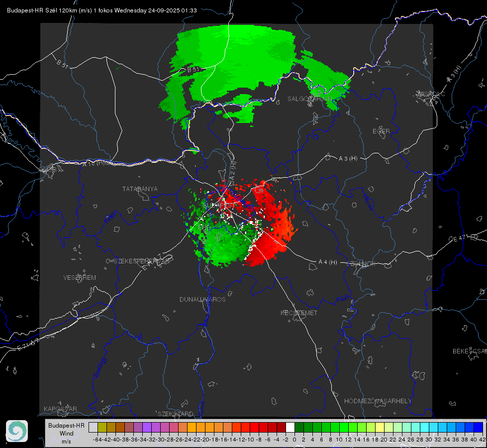Click the olive swatch between -64 and -42
Viewport: 487px width, 448px height.
tap(102, 428)
